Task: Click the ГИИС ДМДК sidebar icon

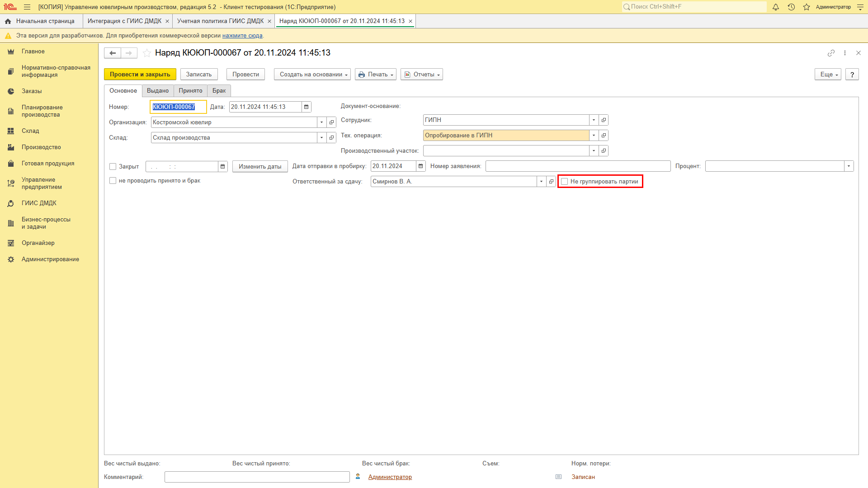Action: click(x=11, y=203)
